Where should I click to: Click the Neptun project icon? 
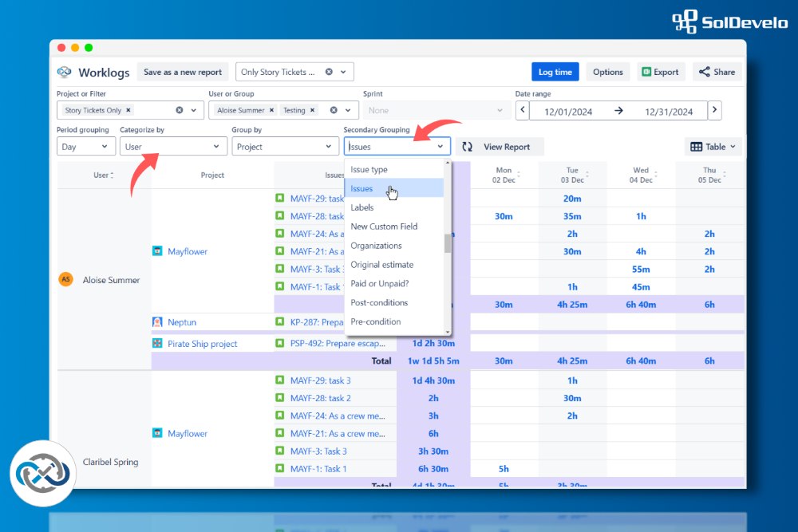pyautogui.click(x=156, y=322)
